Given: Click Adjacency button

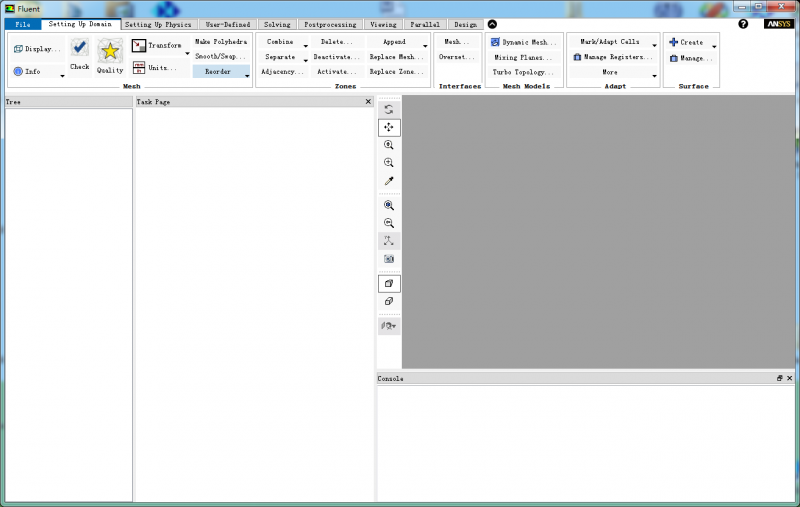Looking at the screenshot, I should [x=282, y=72].
